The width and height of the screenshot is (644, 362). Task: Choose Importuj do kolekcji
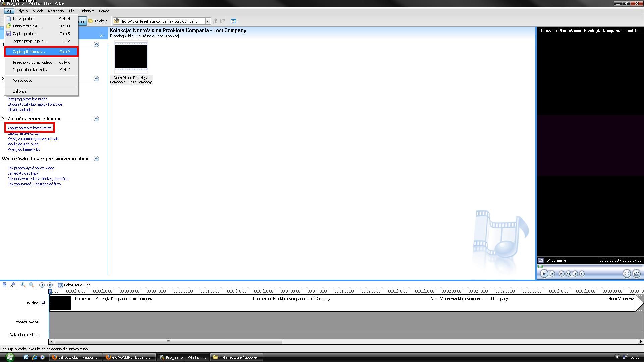41,70
